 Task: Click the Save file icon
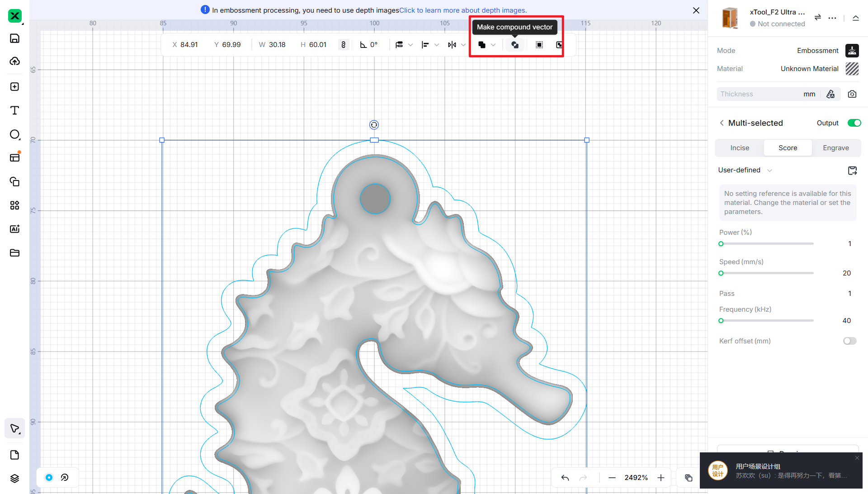[x=14, y=38]
